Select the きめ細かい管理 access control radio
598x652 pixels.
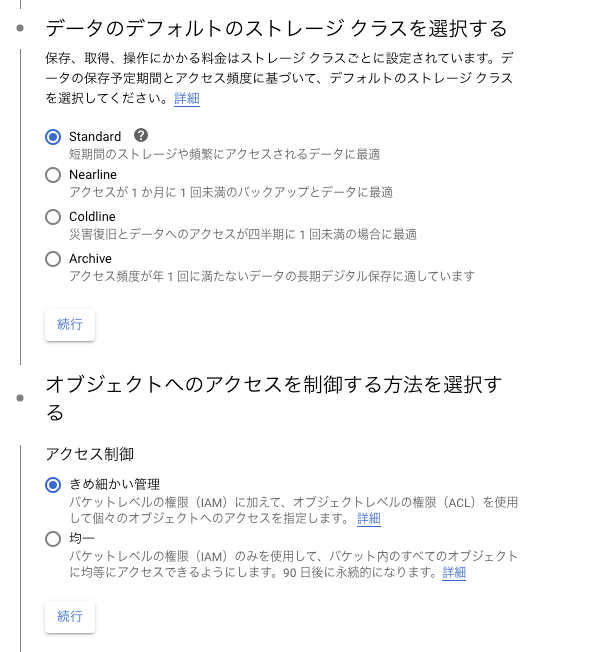pyautogui.click(x=53, y=485)
